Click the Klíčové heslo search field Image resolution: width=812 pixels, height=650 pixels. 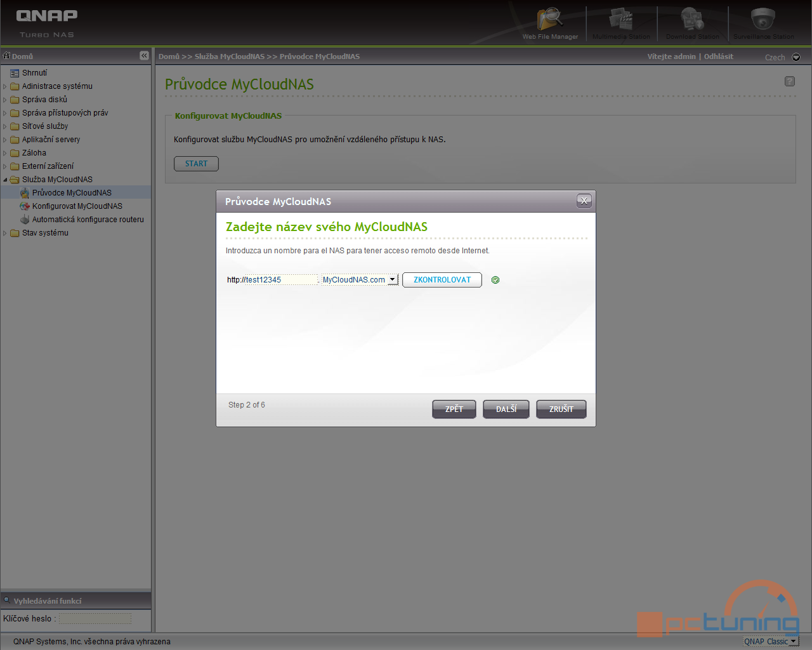[95, 618]
